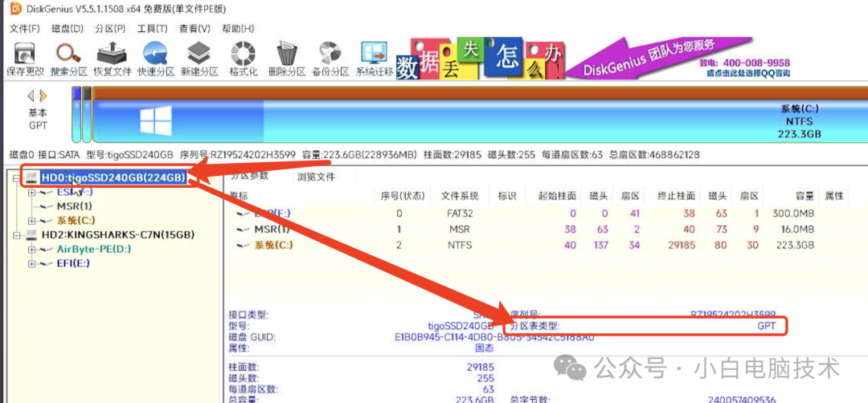Open the 磁盘(D) menu
Screen dimensions: 868x403
[x=67, y=28]
